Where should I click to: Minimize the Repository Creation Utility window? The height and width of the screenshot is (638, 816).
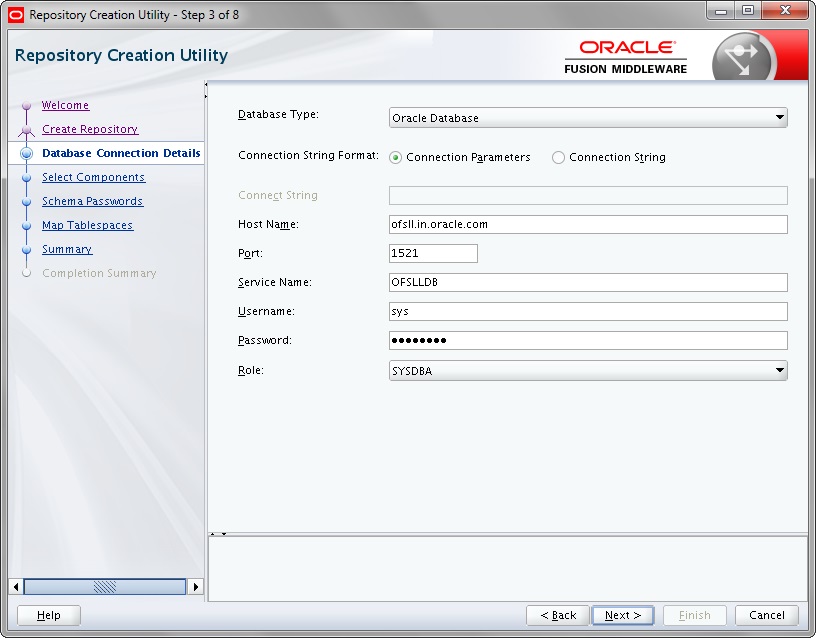(721, 11)
